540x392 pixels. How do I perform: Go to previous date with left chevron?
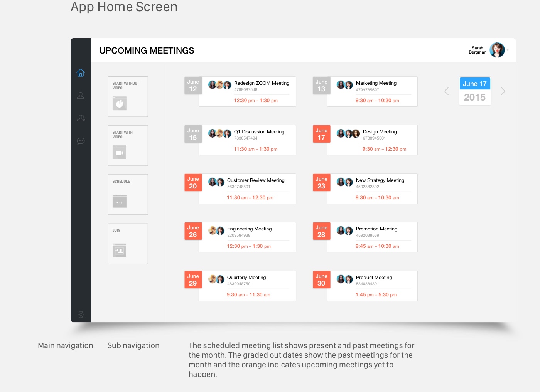coord(447,91)
